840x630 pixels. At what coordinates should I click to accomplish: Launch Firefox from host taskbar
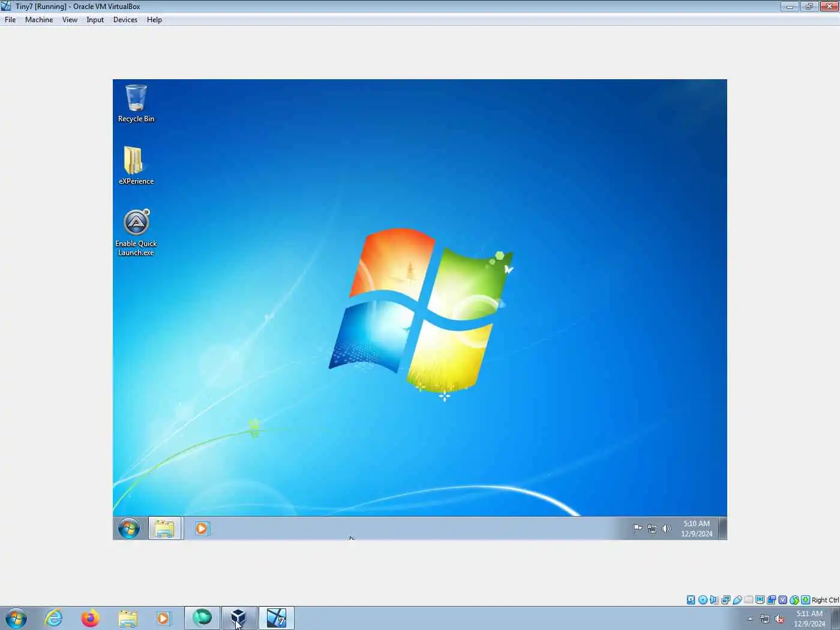tap(90, 618)
